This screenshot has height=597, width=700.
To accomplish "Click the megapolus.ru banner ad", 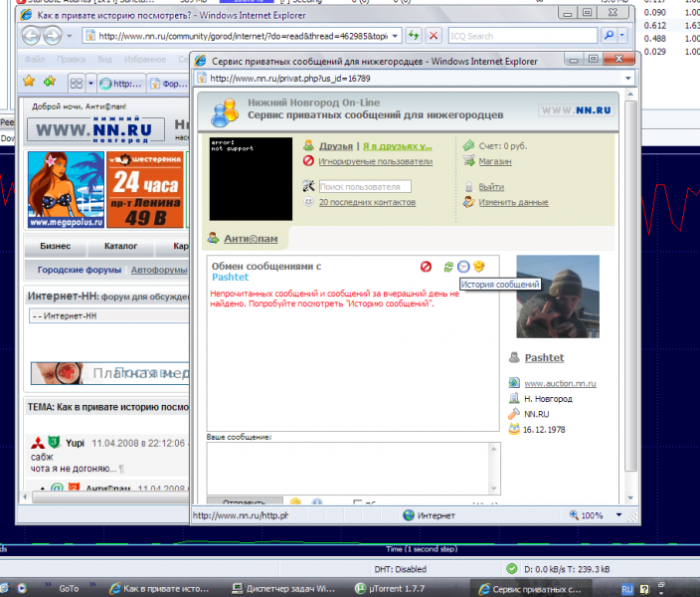I will pos(66,189).
